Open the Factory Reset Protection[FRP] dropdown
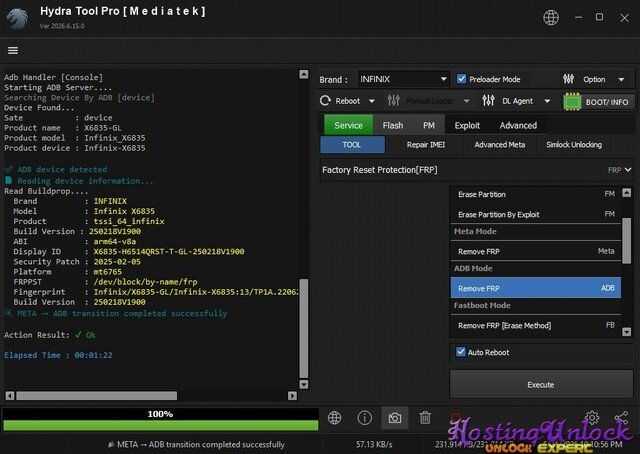This screenshot has width=640, height=454. (x=476, y=170)
